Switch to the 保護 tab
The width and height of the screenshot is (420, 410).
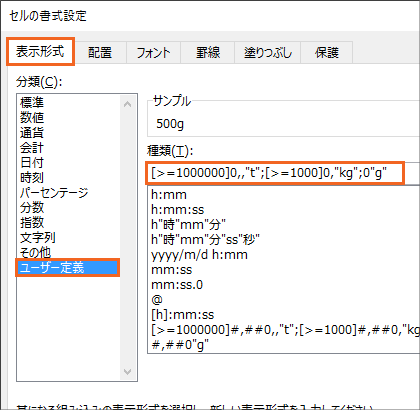point(327,52)
